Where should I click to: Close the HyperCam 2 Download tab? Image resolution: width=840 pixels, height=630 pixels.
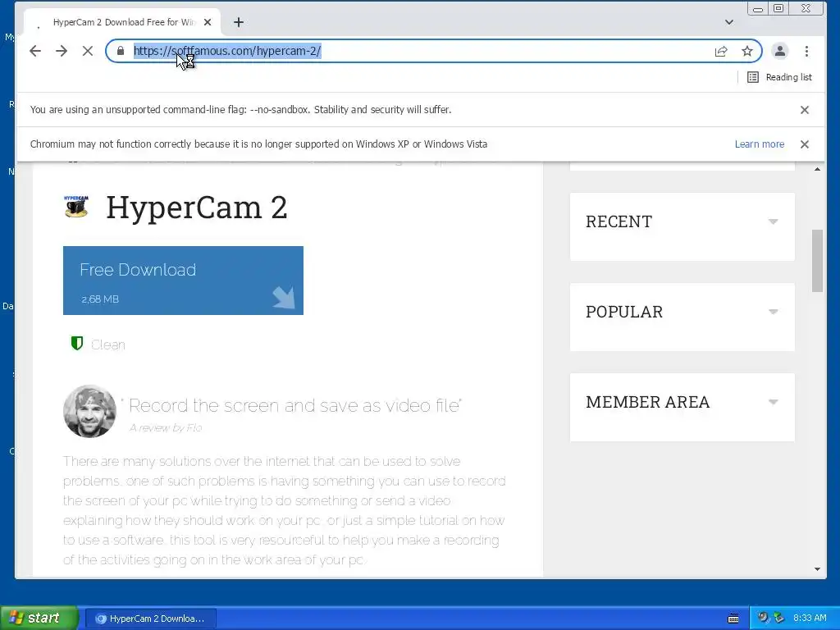tap(208, 22)
